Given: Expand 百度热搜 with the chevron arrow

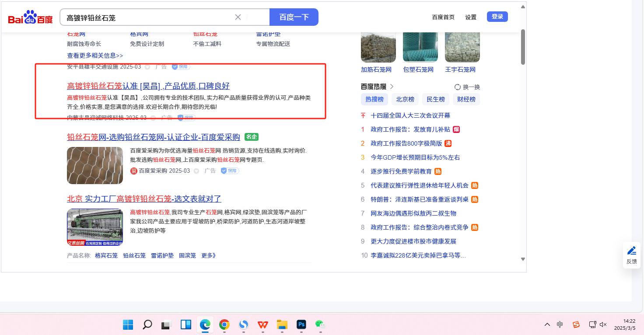Looking at the screenshot, I should pyautogui.click(x=392, y=87).
